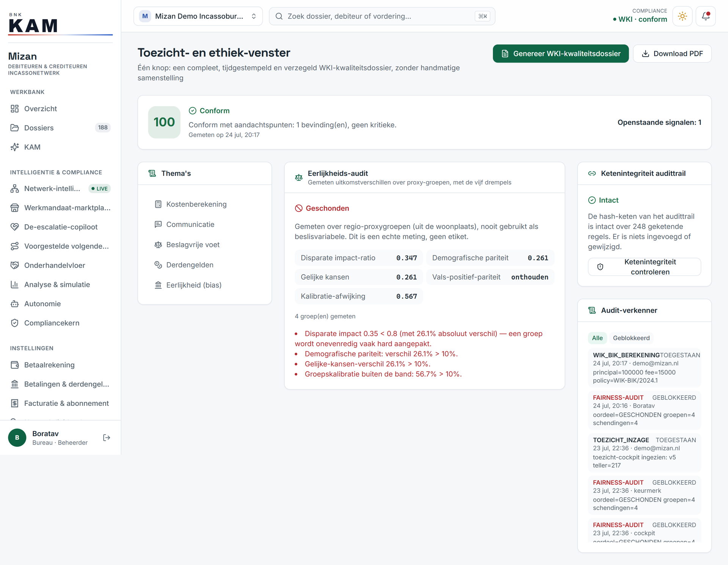Open Dossiers folder item

60,128
